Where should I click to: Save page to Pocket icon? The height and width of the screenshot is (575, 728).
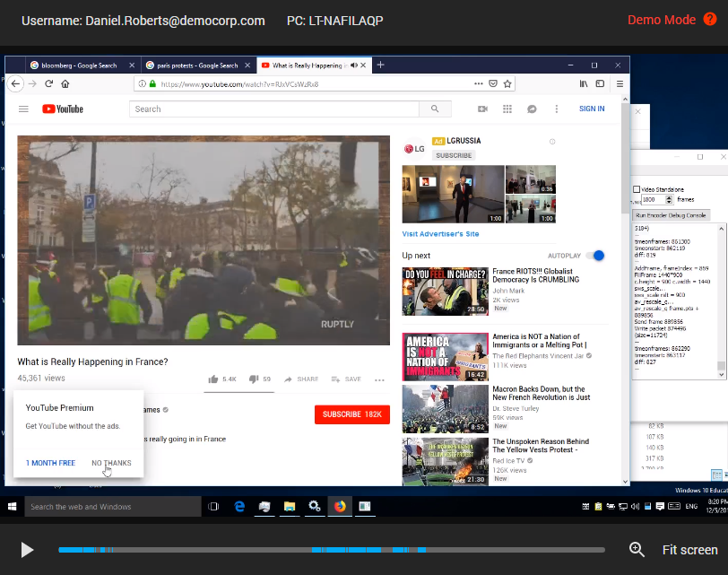[x=493, y=83]
